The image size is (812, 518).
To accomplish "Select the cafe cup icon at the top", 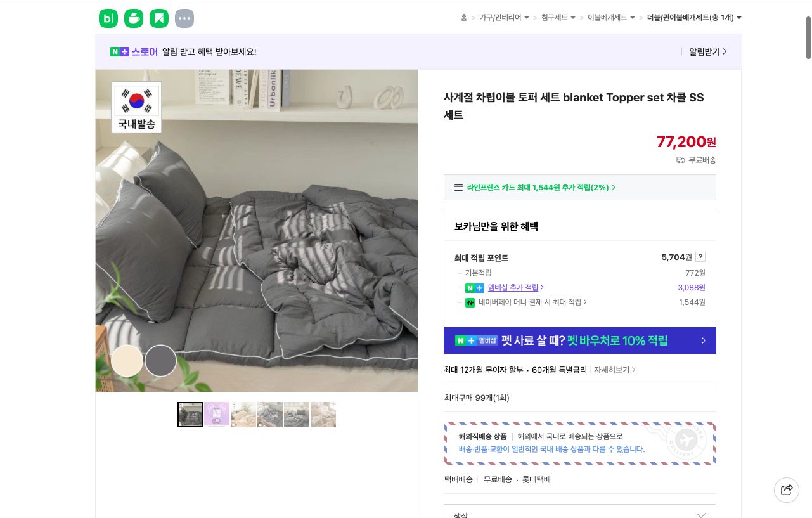I will click(x=134, y=18).
